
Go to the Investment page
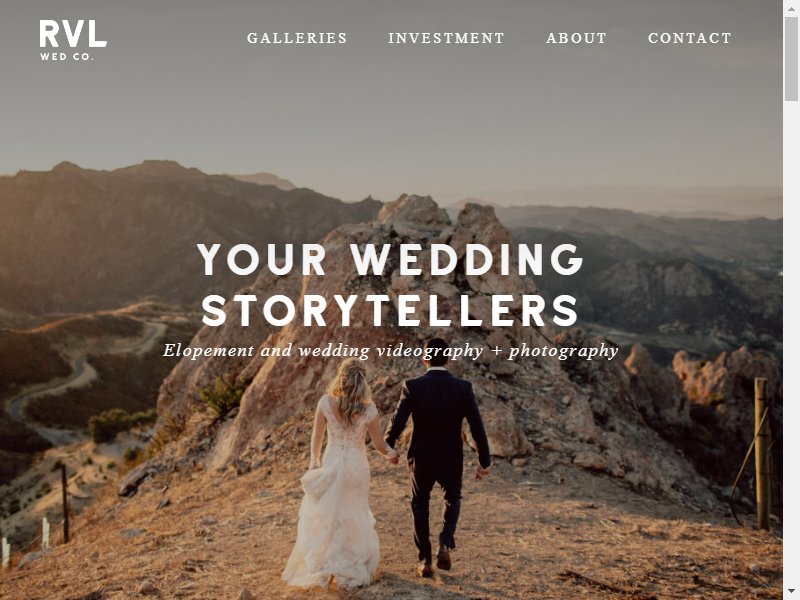(446, 38)
